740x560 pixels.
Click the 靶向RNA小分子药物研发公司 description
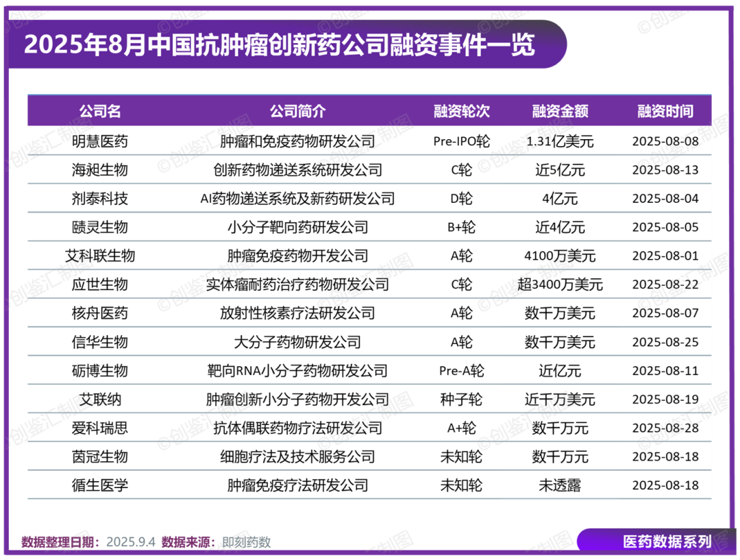(x=297, y=371)
